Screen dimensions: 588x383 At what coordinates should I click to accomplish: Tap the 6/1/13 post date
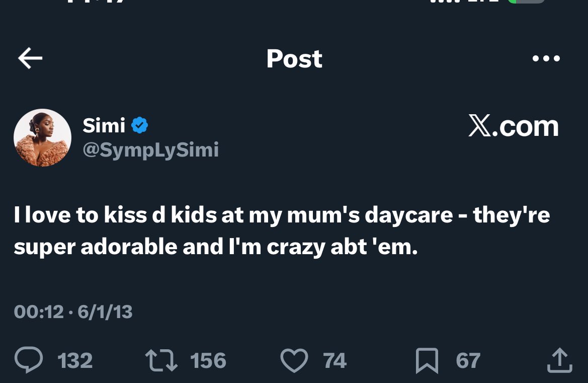[x=105, y=312]
